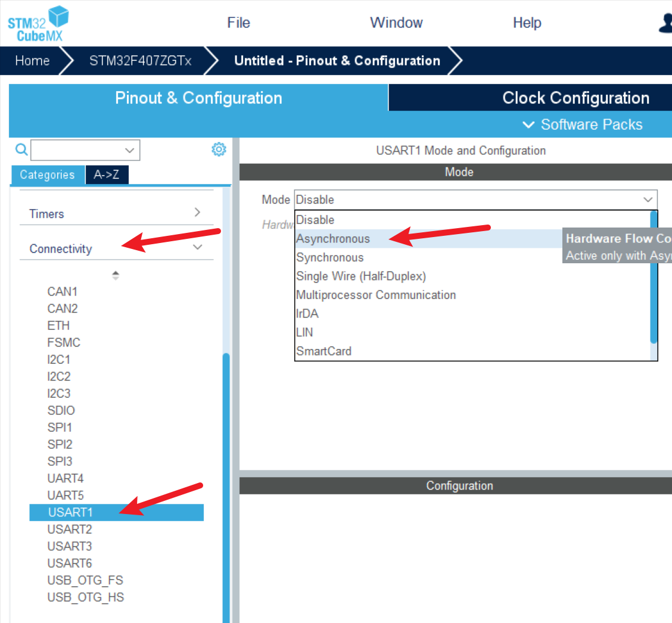Select CAN2 peripheral

[62, 309]
